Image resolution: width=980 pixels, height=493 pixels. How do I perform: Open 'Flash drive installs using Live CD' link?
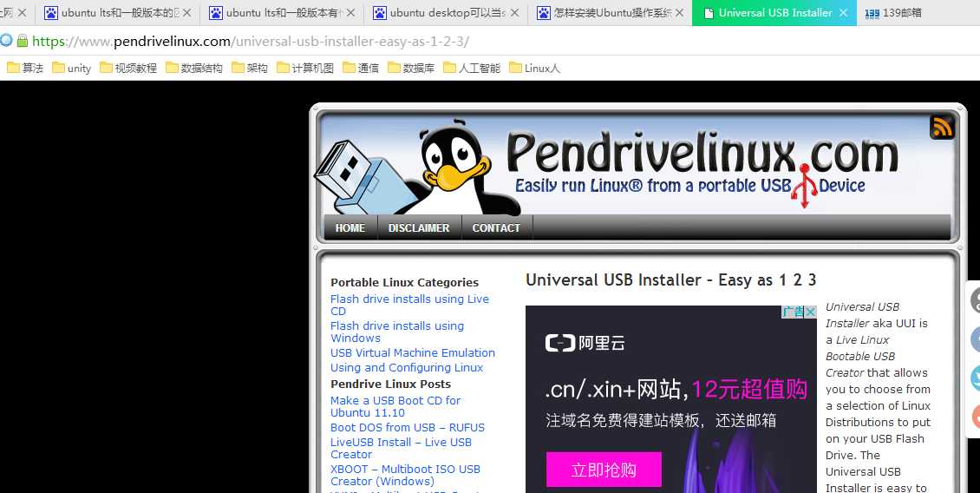pyautogui.click(x=409, y=306)
